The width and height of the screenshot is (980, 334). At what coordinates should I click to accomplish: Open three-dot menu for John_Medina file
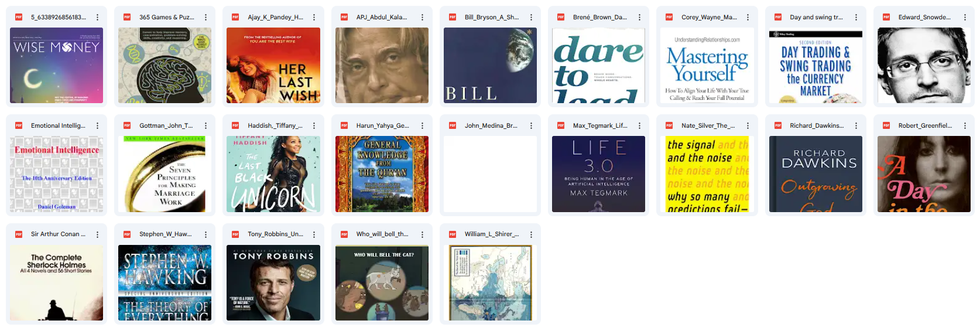[x=531, y=126]
